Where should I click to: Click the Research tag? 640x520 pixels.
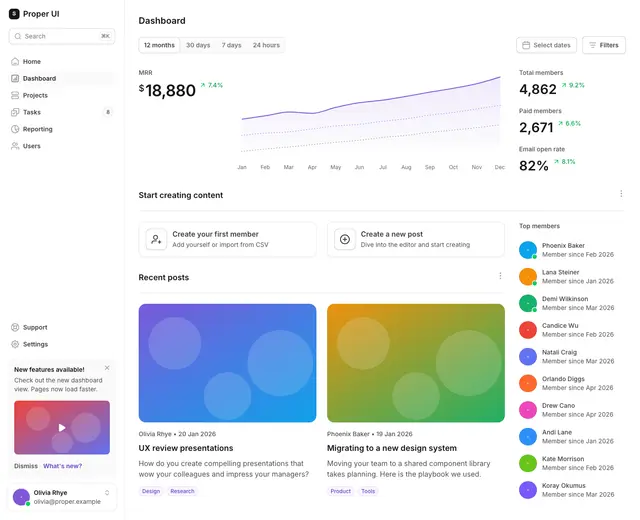tap(182, 491)
